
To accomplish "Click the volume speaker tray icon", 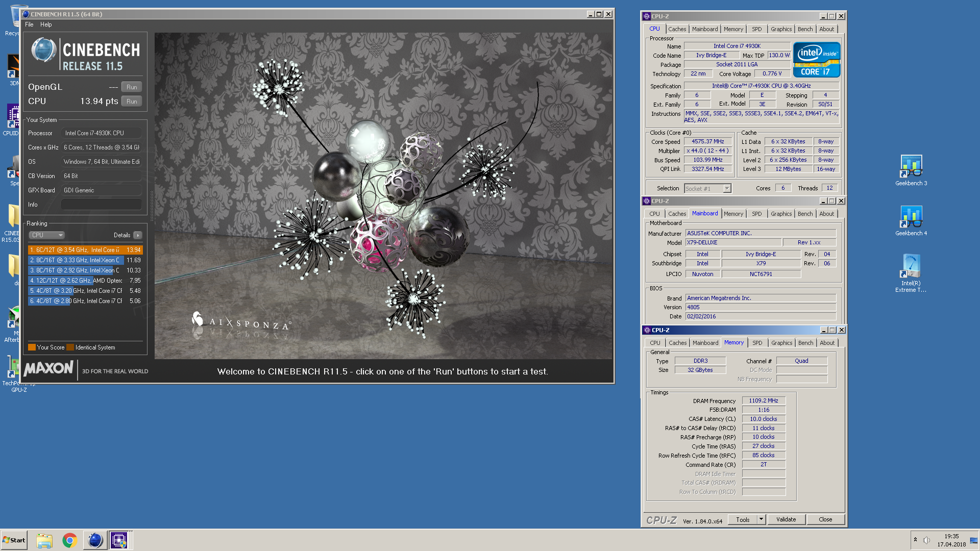I will click(x=926, y=540).
